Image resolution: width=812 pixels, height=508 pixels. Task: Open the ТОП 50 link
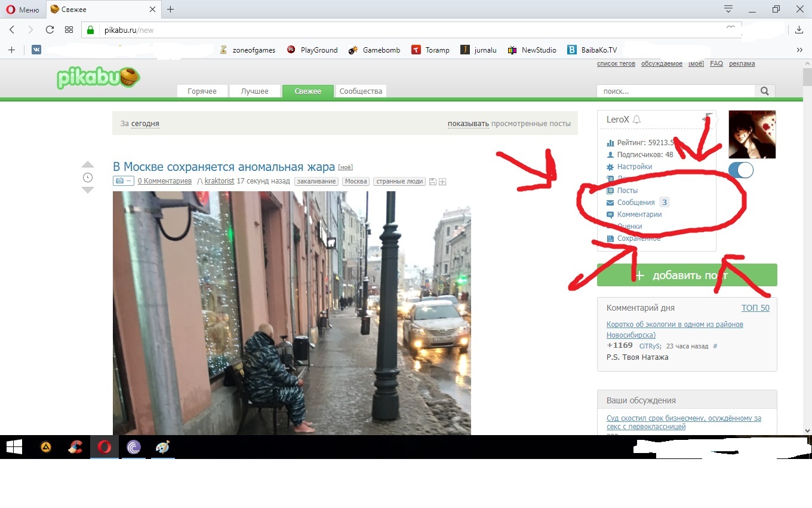click(755, 308)
